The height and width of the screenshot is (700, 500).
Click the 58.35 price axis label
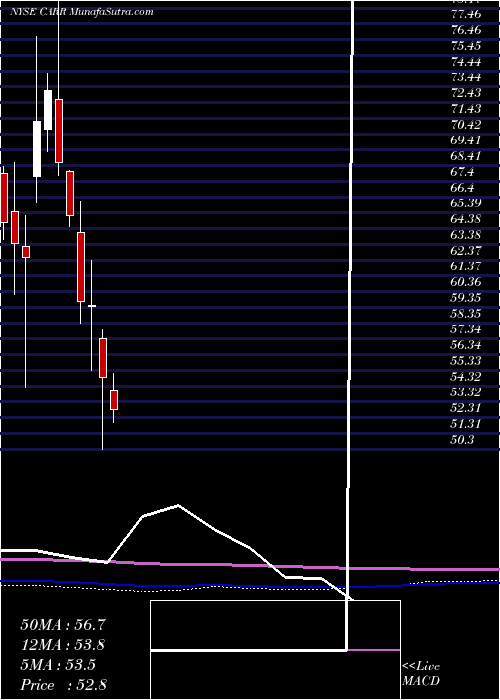coord(466,313)
